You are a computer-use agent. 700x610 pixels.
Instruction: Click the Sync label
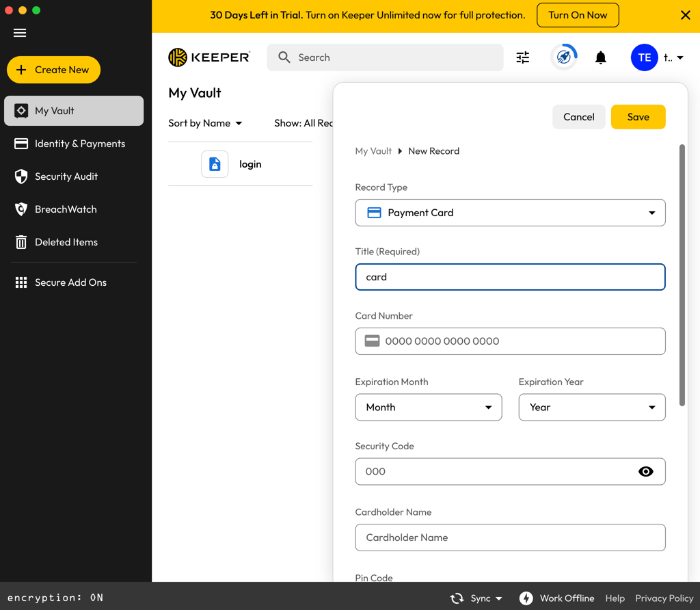tap(481, 598)
